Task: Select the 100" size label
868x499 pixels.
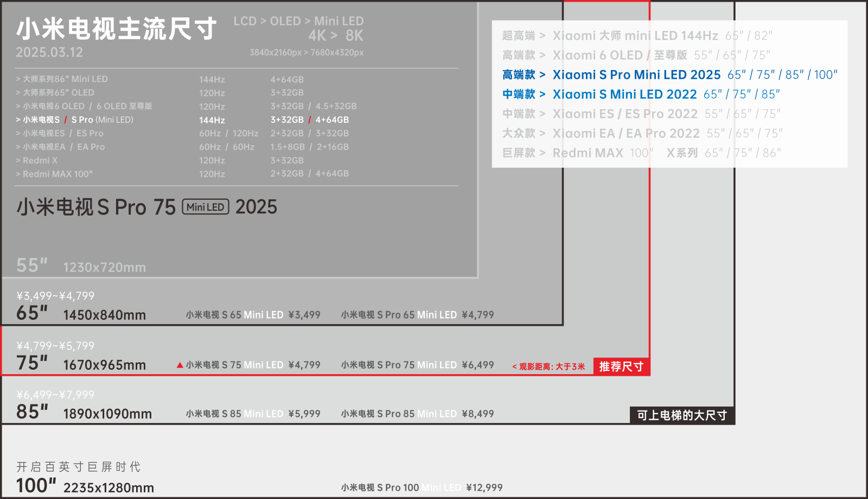Action: pos(36,485)
